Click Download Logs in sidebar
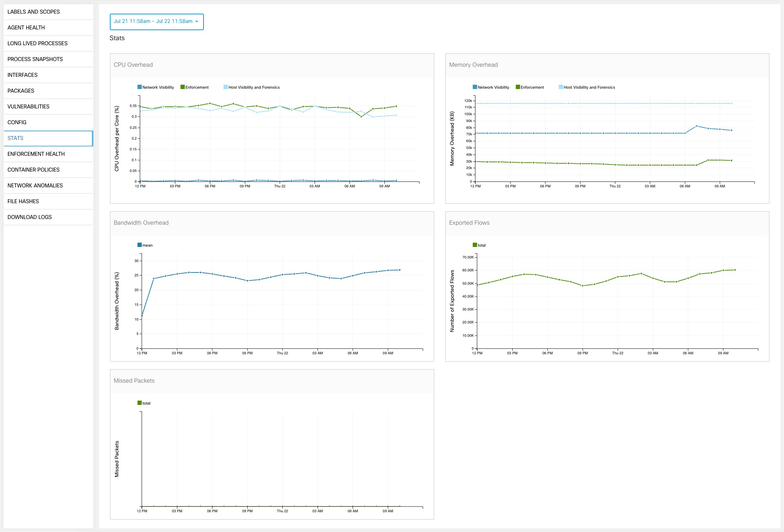Viewport: 784px width, 532px height. pos(48,217)
